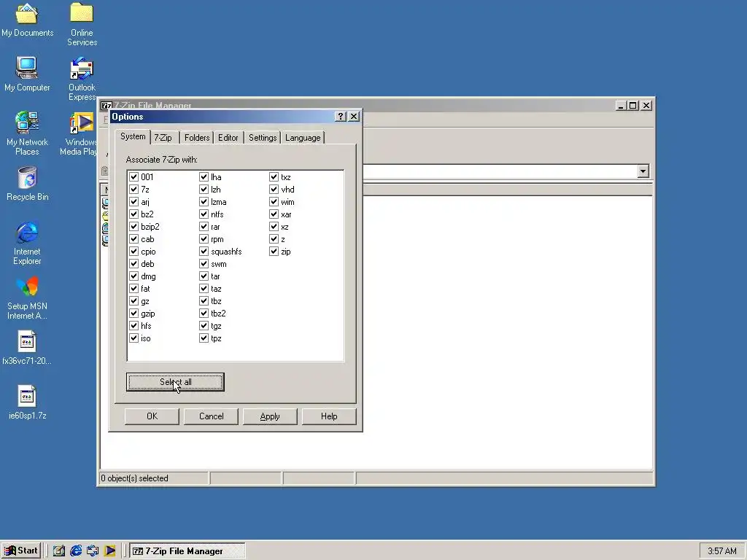
Task: Click the Help button
Action: coord(329,416)
